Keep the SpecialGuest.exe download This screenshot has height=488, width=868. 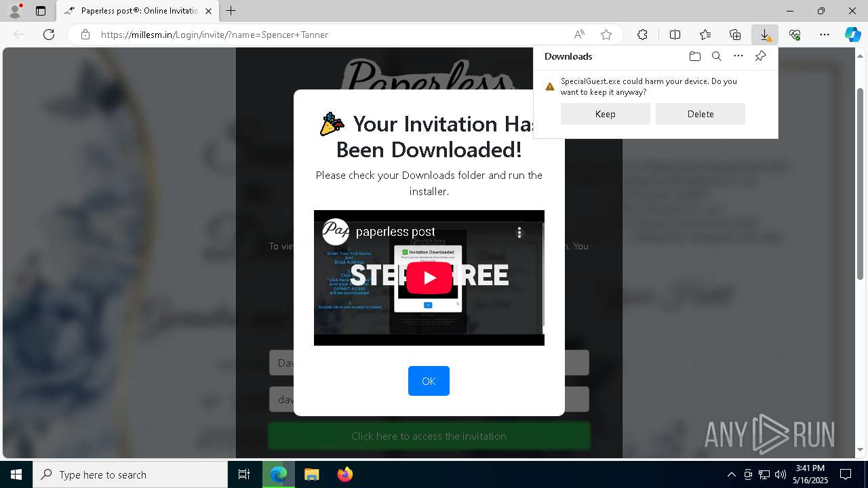pyautogui.click(x=606, y=114)
